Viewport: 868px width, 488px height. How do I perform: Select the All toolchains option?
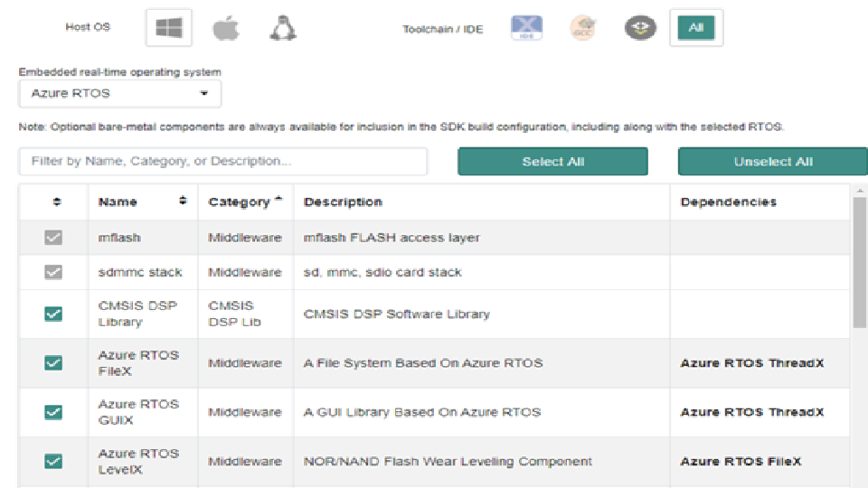tap(695, 29)
